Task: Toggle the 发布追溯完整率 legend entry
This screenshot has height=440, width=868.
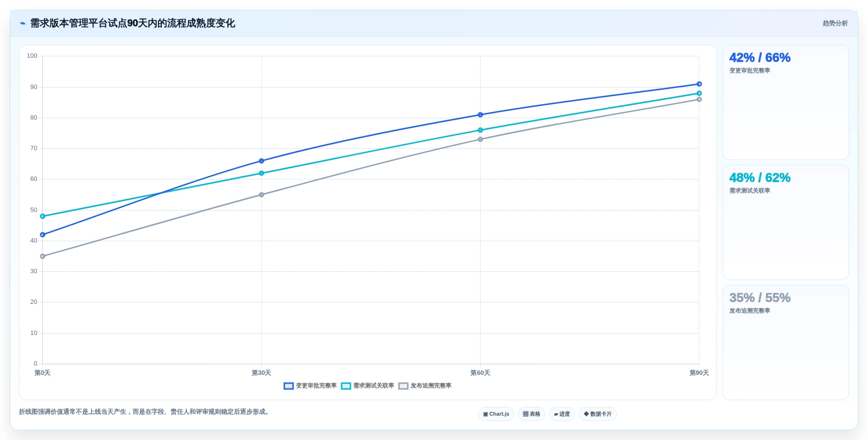Action: coord(425,386)
